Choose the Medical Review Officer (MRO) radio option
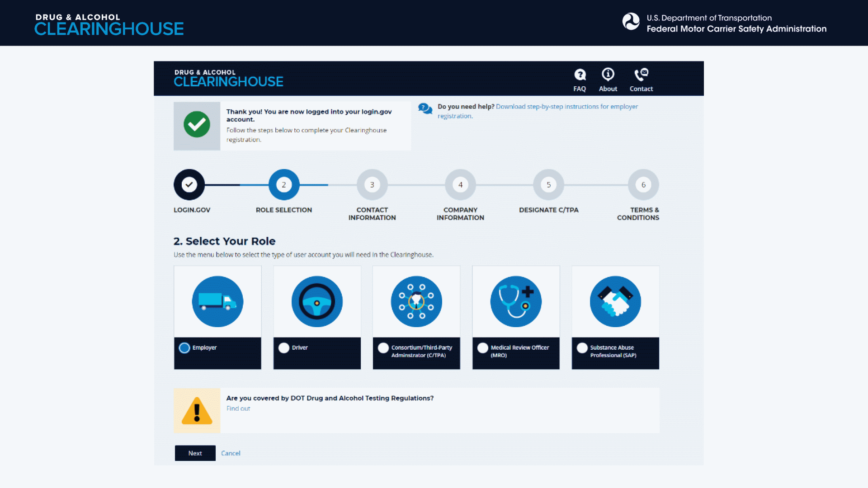 point(483,348)
